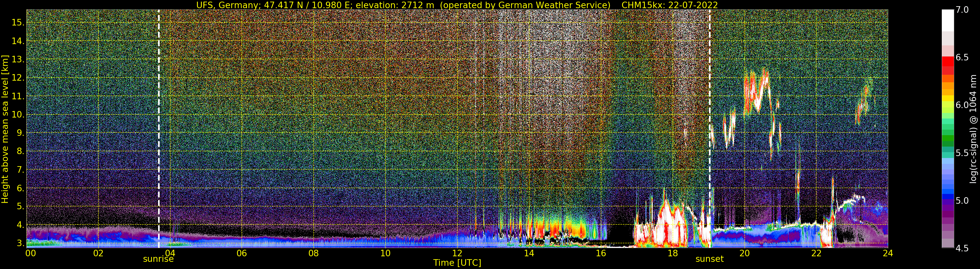Click time tick '22' on x-axis
980x269 pixels.
coord(816,253)
